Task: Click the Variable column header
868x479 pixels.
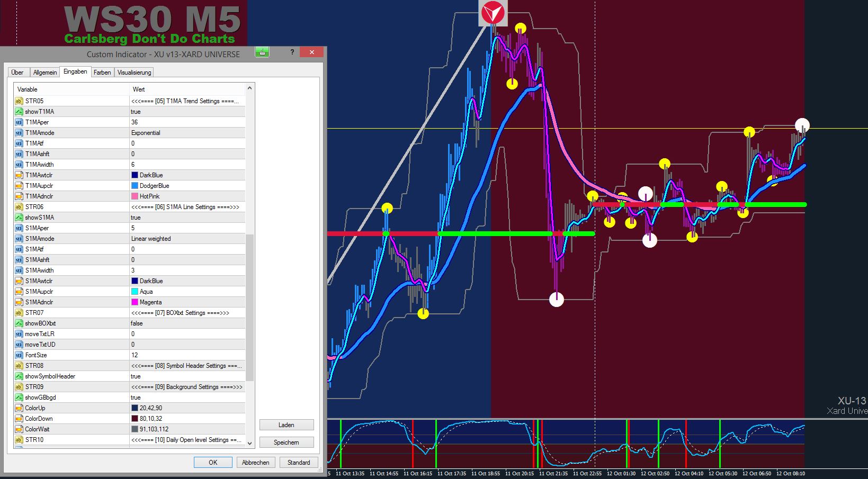Action: tap(71, 89)
